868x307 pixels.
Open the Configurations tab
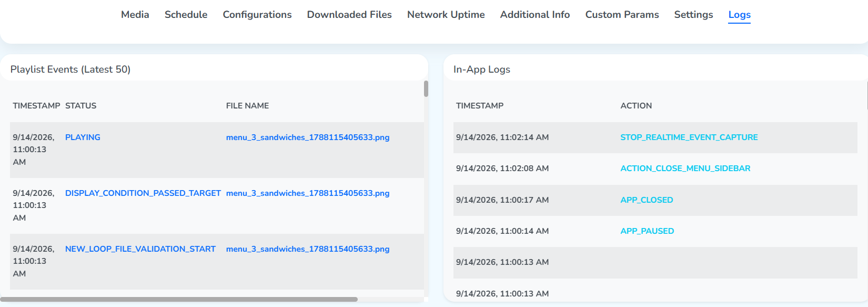coord(257,15)
